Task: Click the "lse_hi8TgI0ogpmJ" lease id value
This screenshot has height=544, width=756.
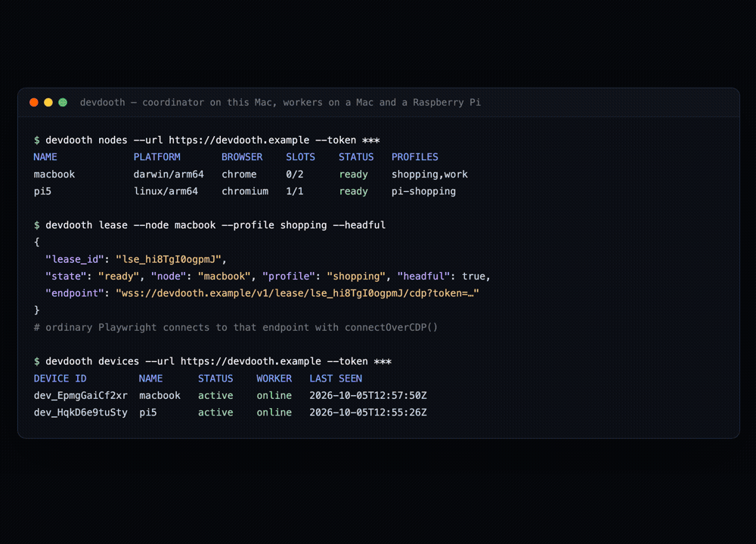Action: pos(169,259)
